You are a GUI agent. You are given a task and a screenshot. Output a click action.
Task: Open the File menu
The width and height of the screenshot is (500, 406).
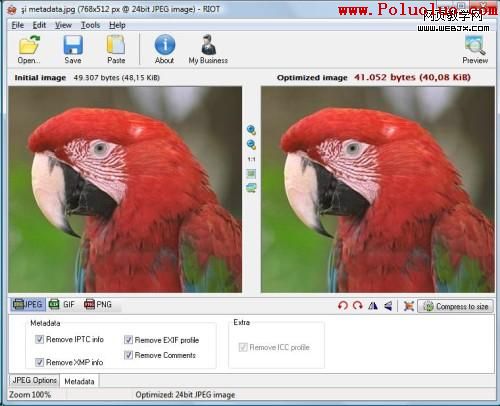click(x=18, y=25)
